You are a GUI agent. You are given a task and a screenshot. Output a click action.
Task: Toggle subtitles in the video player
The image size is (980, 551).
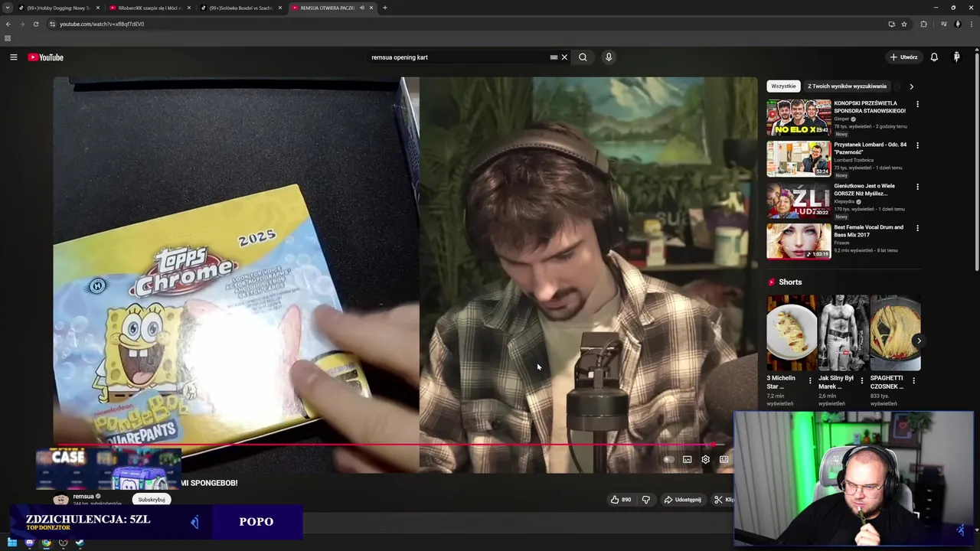687,460
